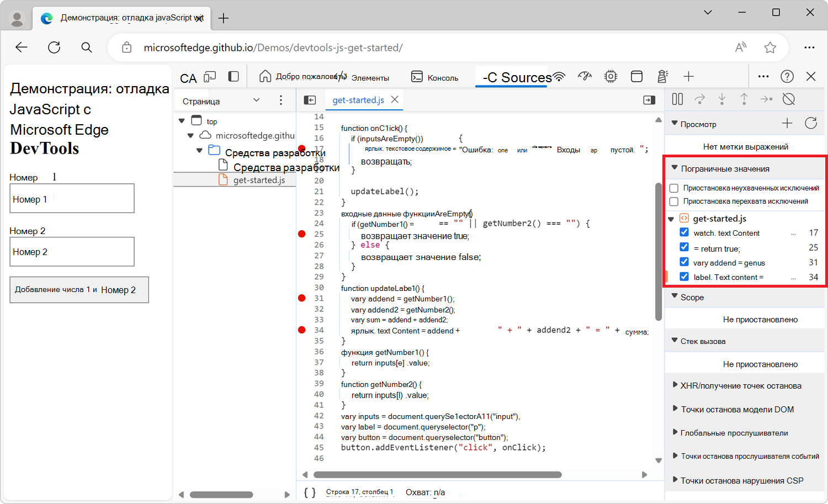Open DevTools help question mark

pyautogui.click(x=787, y=76)
